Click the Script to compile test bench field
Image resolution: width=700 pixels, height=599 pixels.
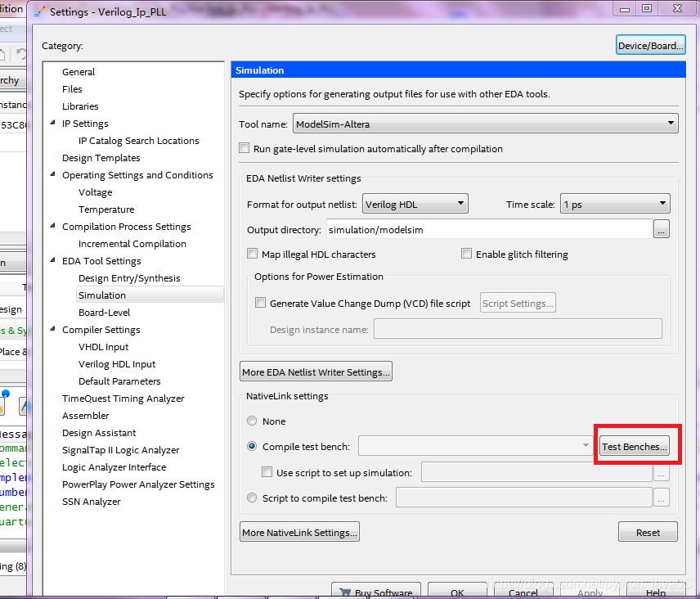point(524,498)
